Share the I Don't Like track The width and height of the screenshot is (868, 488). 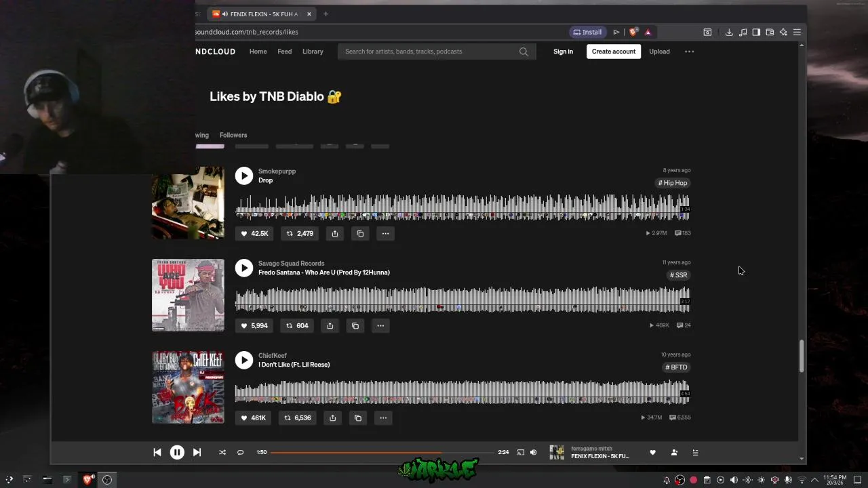[332, 418]
